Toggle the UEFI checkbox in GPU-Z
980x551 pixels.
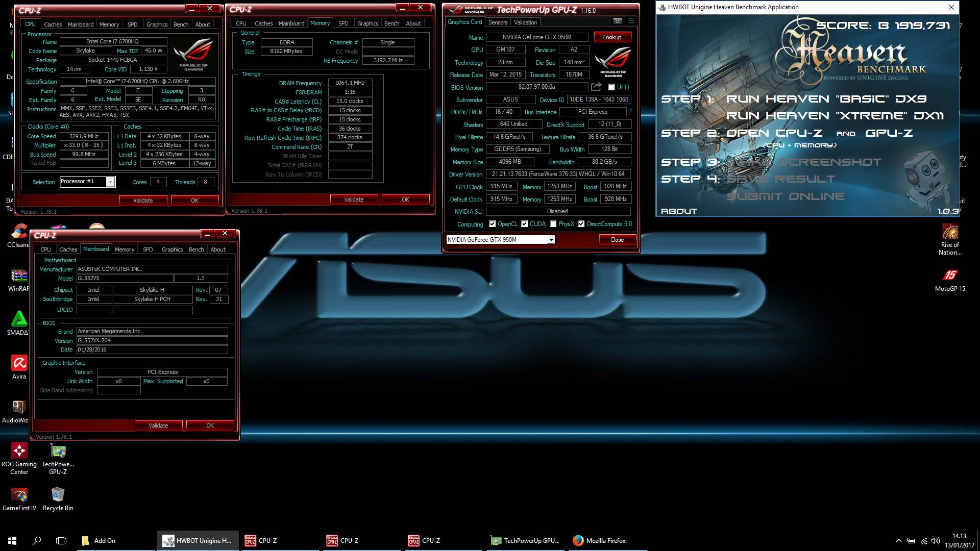(611, 87)
